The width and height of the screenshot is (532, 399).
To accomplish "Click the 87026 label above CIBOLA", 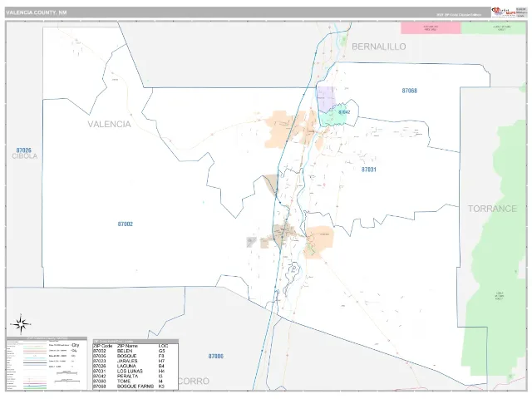I will 24,150.
